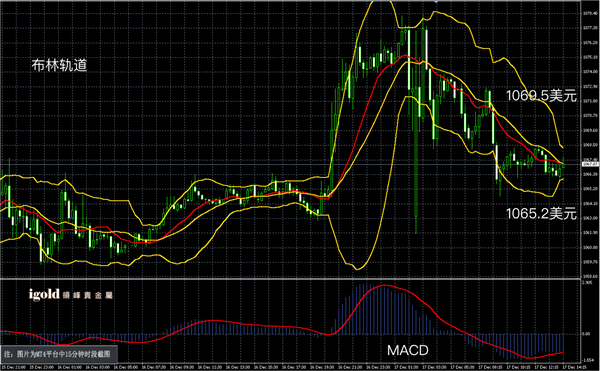600x371 pixels.
Task: Click the 17 Dec 01:00 time label
Action: coord(406,367)
